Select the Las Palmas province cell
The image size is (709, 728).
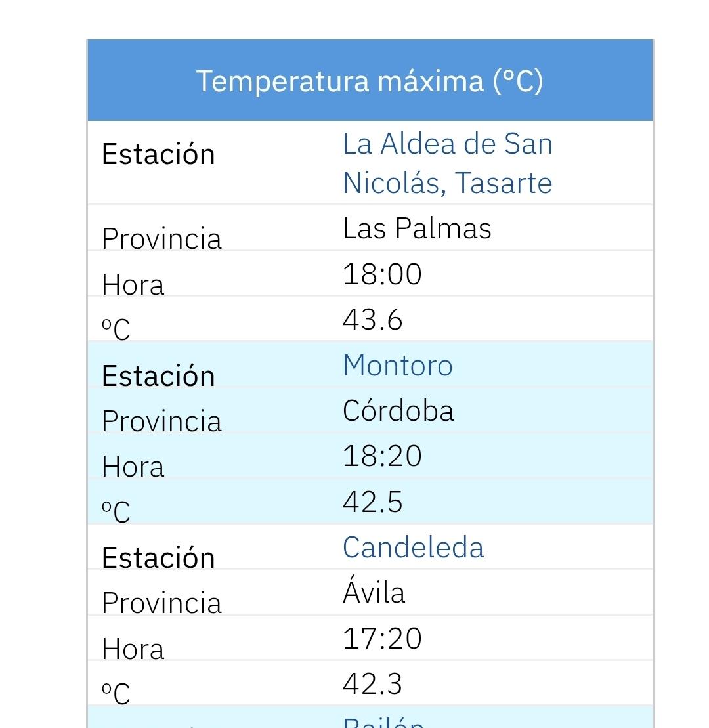click(417, 228)
